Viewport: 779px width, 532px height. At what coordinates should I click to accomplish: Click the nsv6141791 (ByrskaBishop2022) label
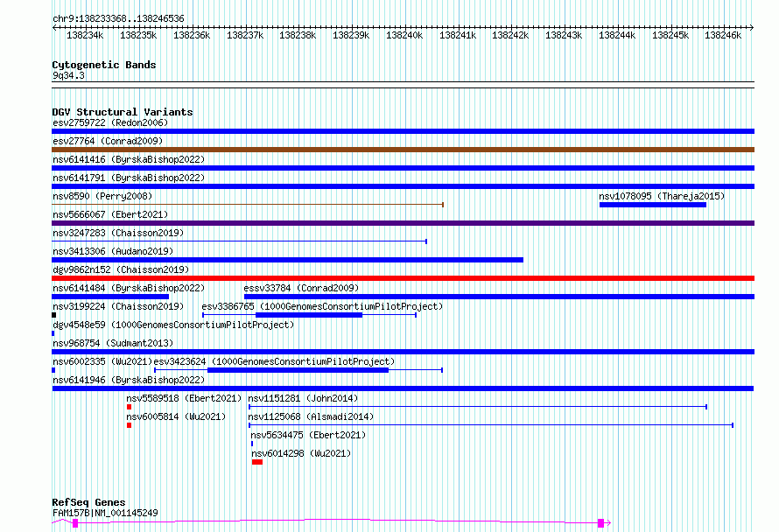pos(129,178)
